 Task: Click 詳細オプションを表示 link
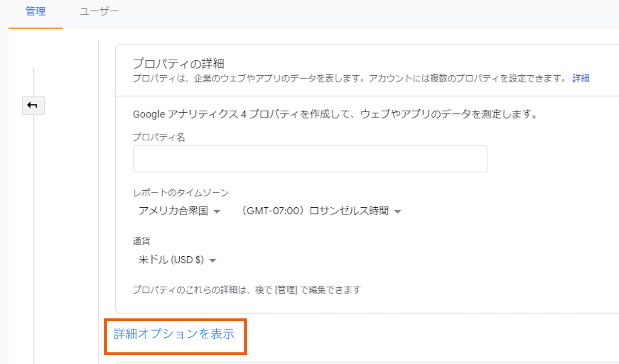(x=174, y=334)
